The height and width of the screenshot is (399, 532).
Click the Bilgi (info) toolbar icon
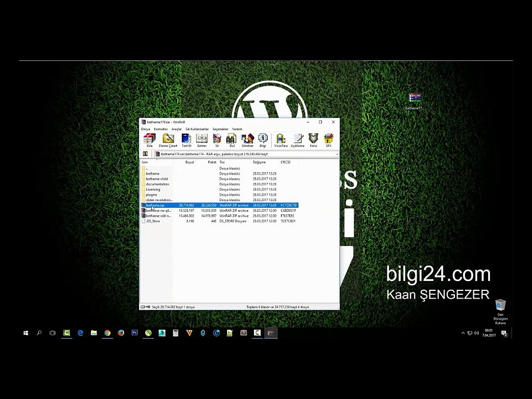click(263, 140)
